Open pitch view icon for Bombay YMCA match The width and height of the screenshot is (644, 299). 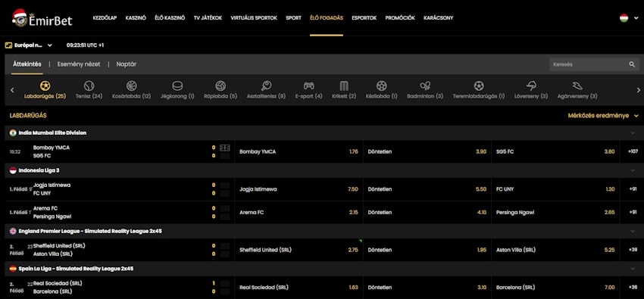(x=225, y=148)
